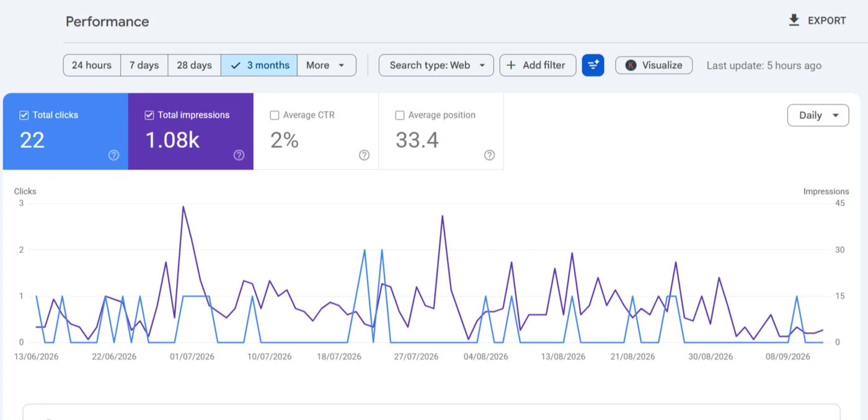Open help icon on Total clicks card

click(x=113, y=155)
